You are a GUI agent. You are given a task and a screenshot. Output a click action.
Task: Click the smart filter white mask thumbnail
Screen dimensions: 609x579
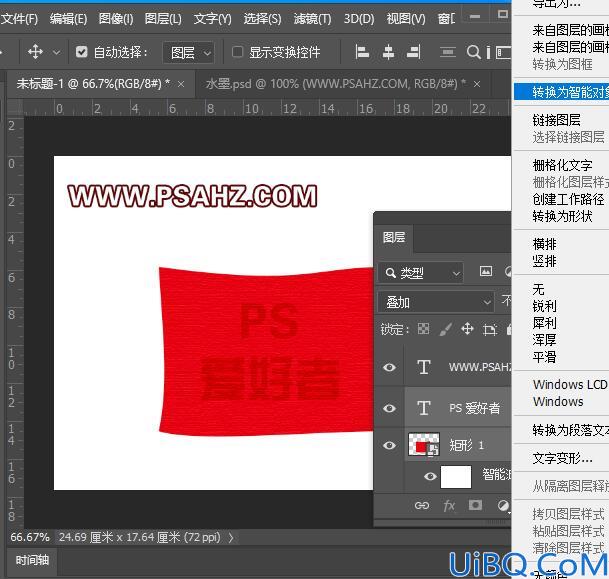[456, 476]
